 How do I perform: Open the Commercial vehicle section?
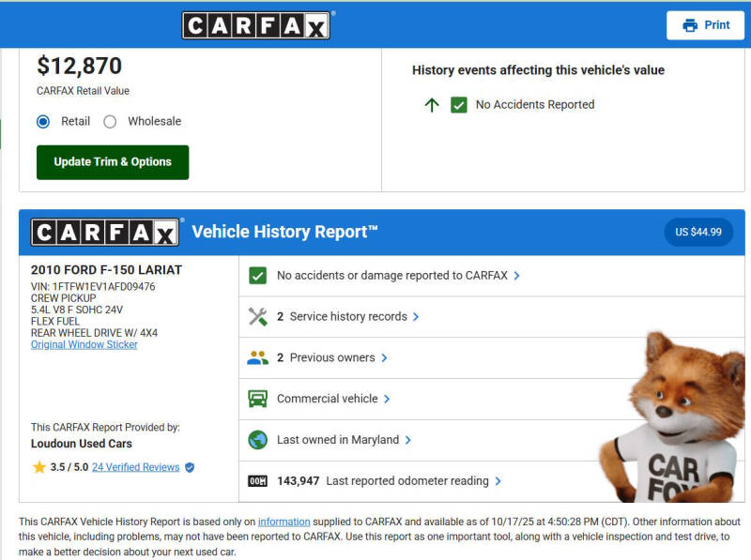pyautogui.click(x=328, y=399)
